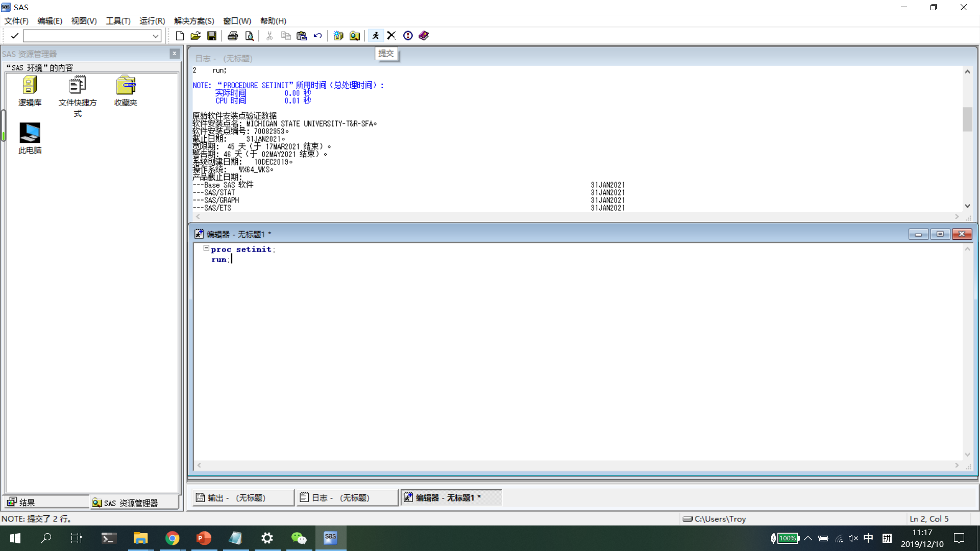Click the Open file icon
Image resolution: width=980 pixels, height=551 pixels.
click(196, 35)
